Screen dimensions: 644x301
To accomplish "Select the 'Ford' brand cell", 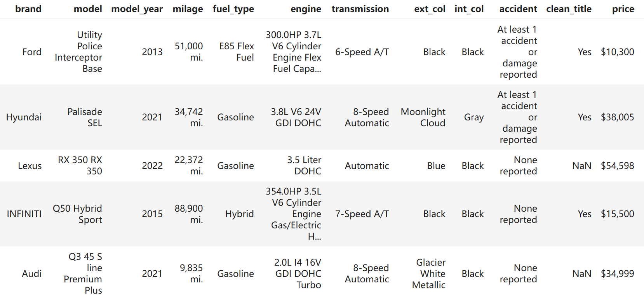I will [x=32, y=52].
